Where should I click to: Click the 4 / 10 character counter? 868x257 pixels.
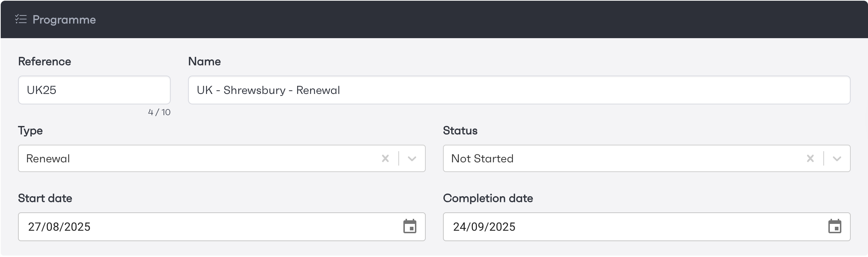159,112
